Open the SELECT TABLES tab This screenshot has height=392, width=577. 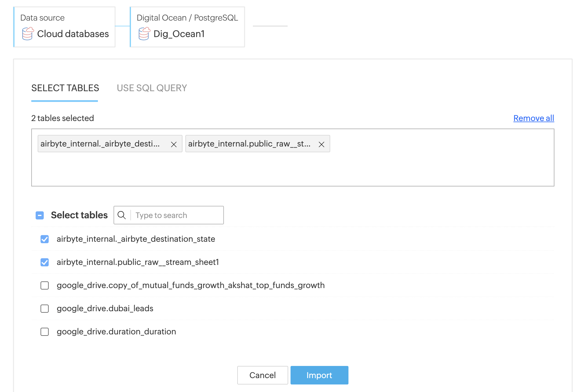click(x=65, y=88)
